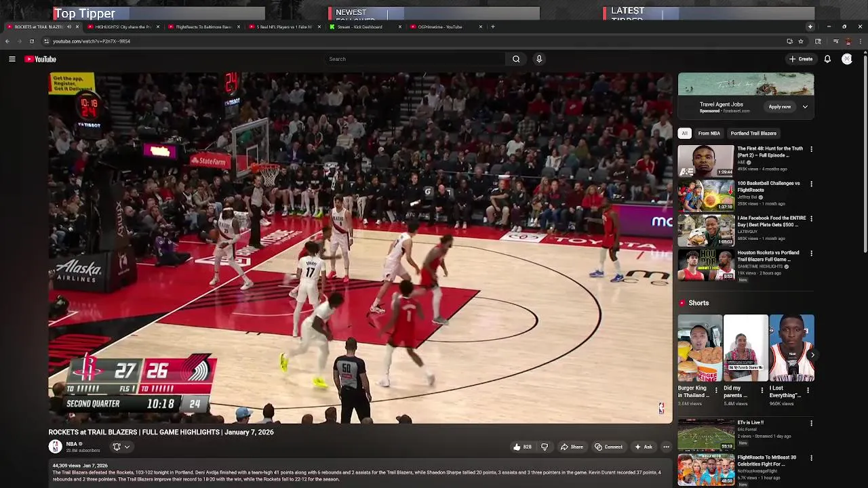Open the NBA channel avatar
Viewport: 868px width, 488px height.
(55, 446)
